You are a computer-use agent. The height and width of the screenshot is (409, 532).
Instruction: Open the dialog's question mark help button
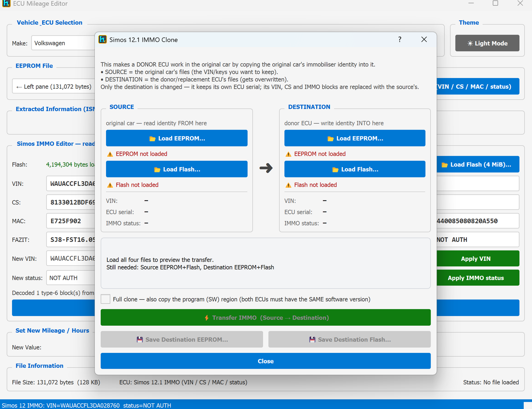400,40
